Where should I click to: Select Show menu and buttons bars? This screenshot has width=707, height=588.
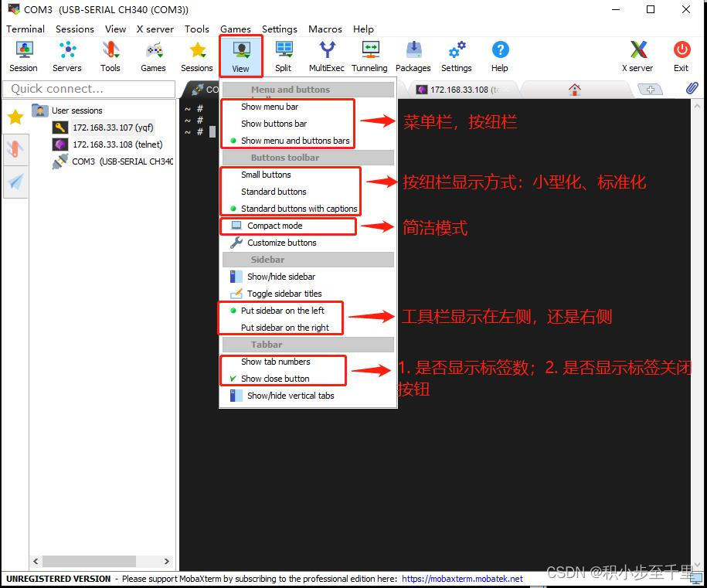coord(295,141)
